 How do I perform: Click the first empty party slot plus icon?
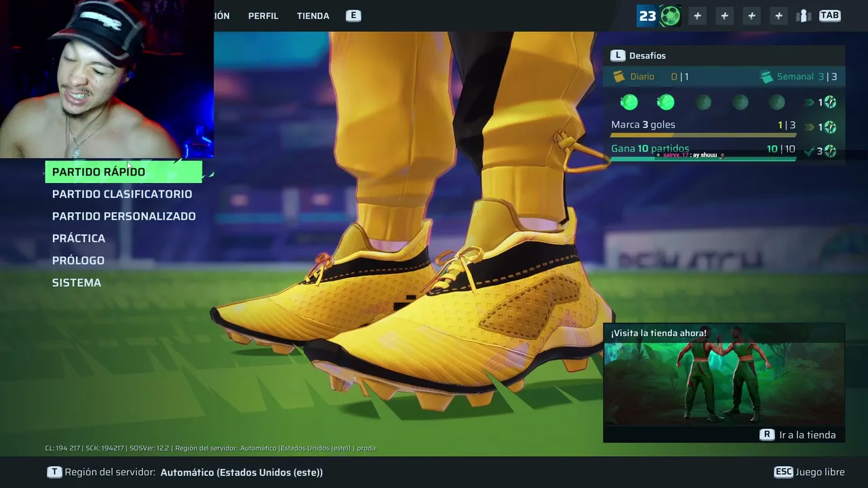[x=697, y=16]
